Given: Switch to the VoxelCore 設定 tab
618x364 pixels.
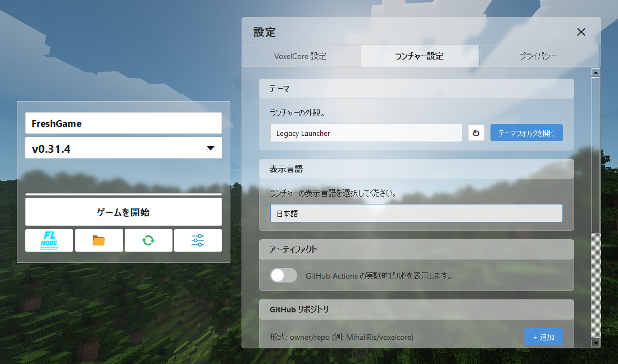Looking at the screenshot, I should [x=301, y=56].
